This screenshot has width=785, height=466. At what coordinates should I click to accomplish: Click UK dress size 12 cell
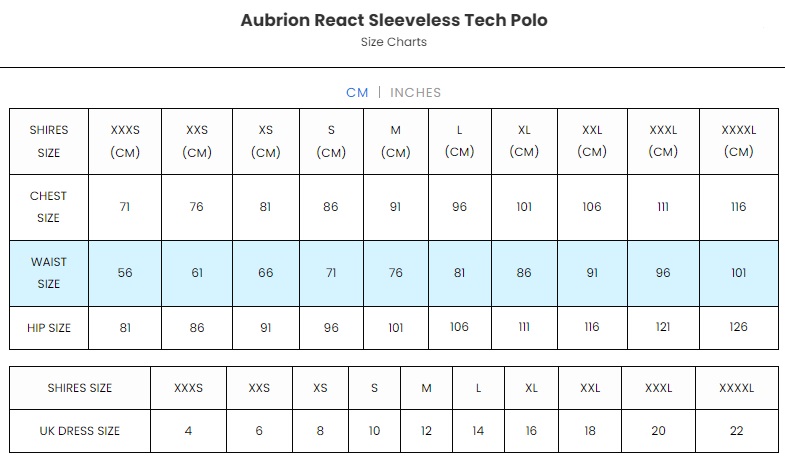coord(426,431)
